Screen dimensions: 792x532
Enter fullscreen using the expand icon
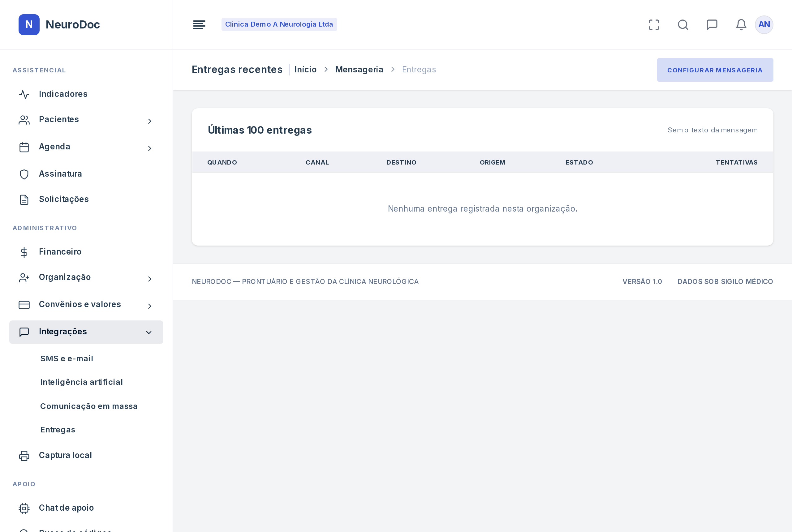point(654,24)
